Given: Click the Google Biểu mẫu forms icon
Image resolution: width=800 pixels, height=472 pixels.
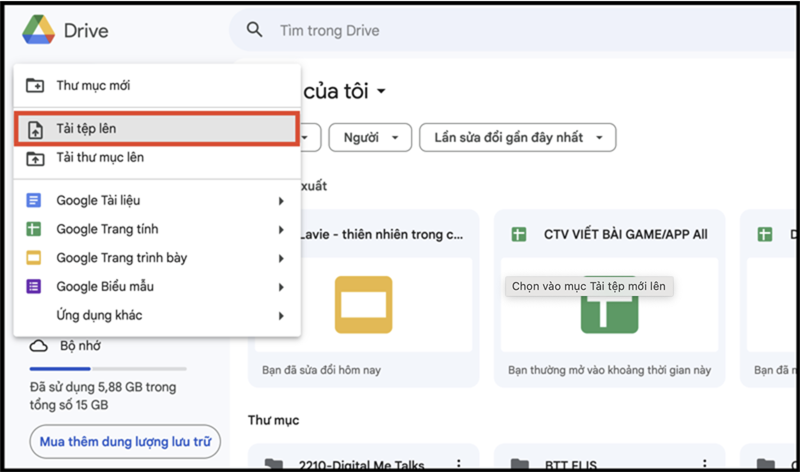Looking at the screenshot, I should point(35,287).
